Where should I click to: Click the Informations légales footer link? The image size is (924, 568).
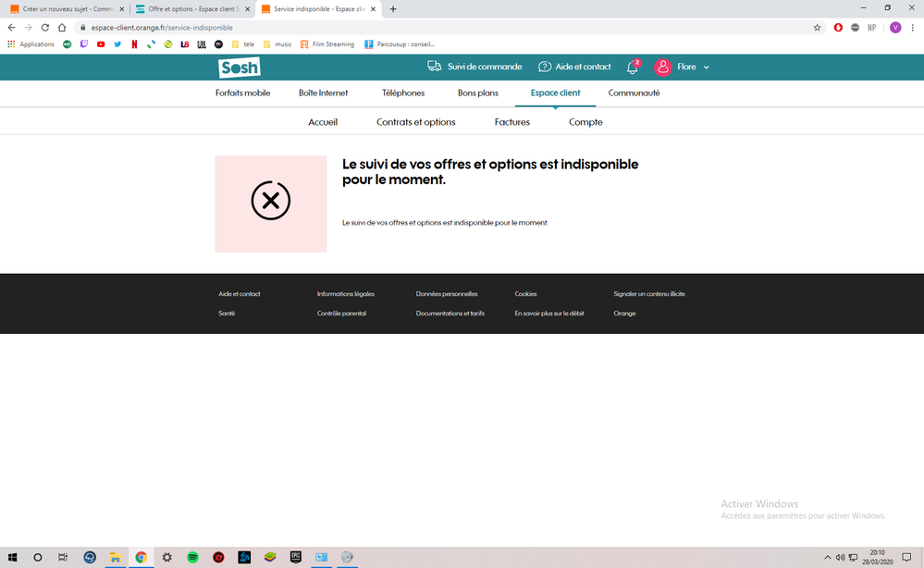pyautogui.click(x=346, y=294)
